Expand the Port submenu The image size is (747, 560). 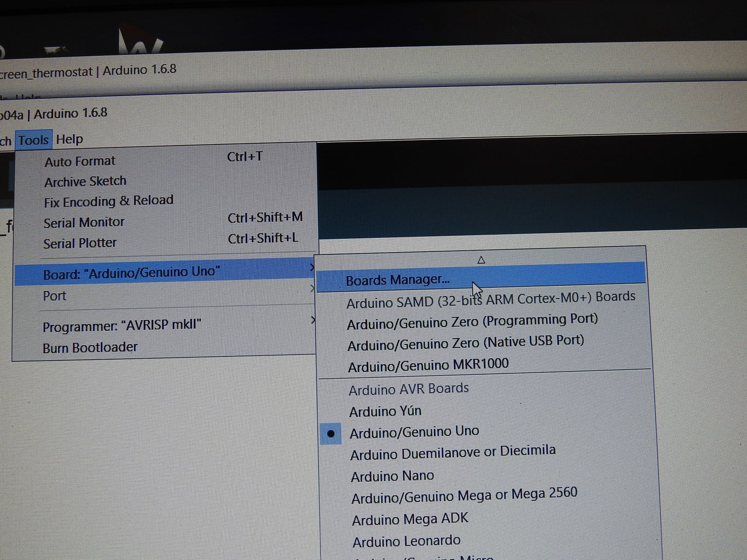click(x=165, y=295)
